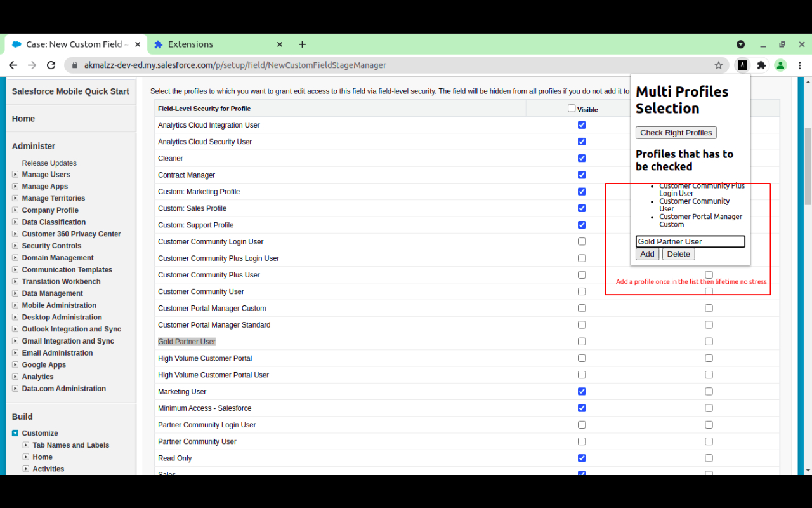The height and width of the screenshot is (508, 812).
Task: Open the Extensions puzzle icon
Action: pyautogui.click(x=761, y=65)
